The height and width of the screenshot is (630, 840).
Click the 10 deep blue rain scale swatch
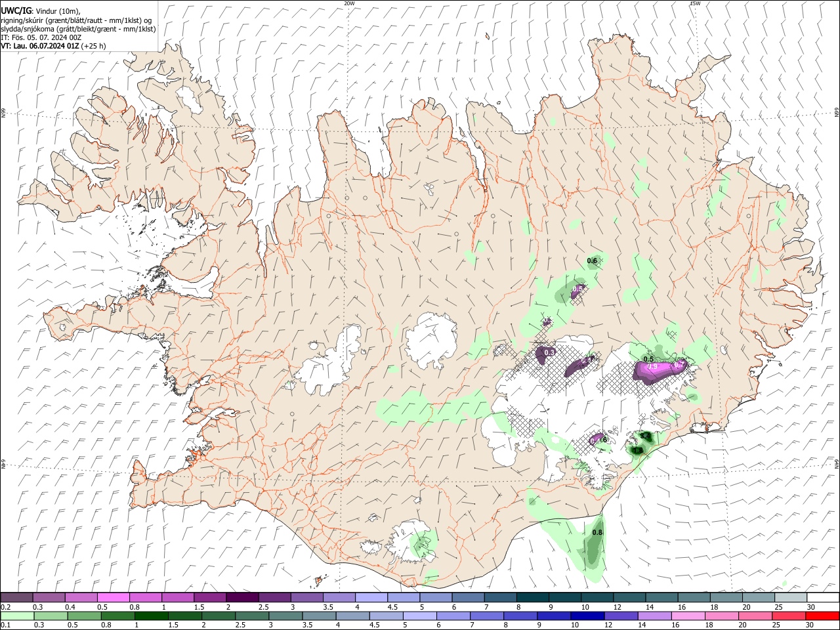(587, 616)
